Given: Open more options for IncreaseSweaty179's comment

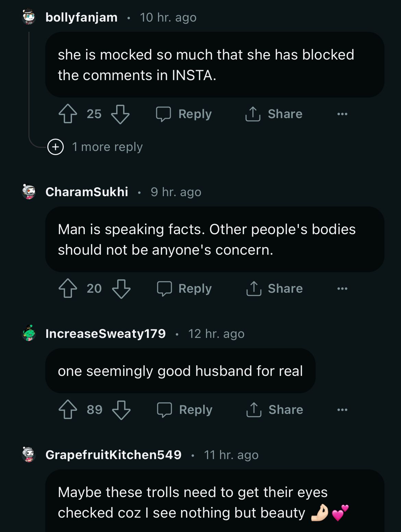Looking at the screenshot, I should pyautogui.click(x=342, y=409).
